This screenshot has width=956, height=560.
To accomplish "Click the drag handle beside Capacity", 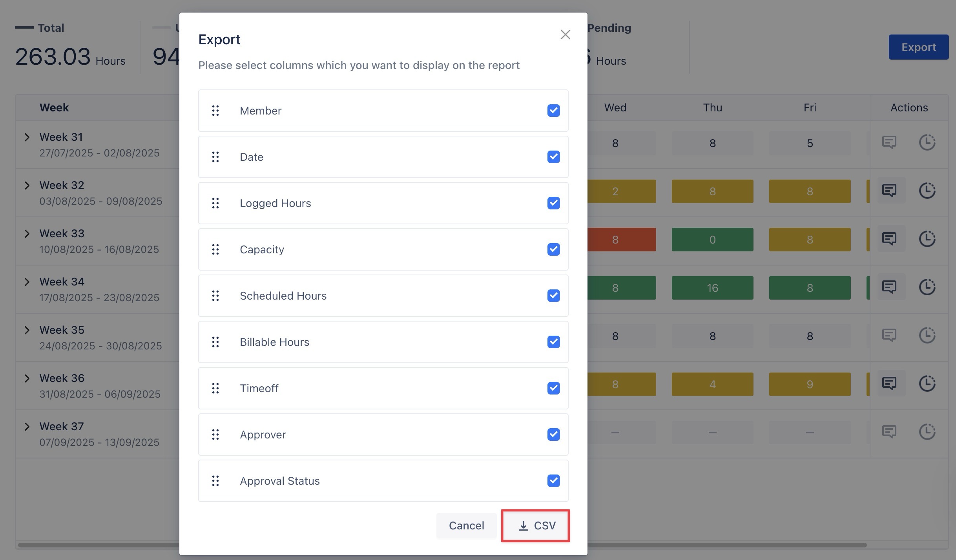I will tap(215, 249).
